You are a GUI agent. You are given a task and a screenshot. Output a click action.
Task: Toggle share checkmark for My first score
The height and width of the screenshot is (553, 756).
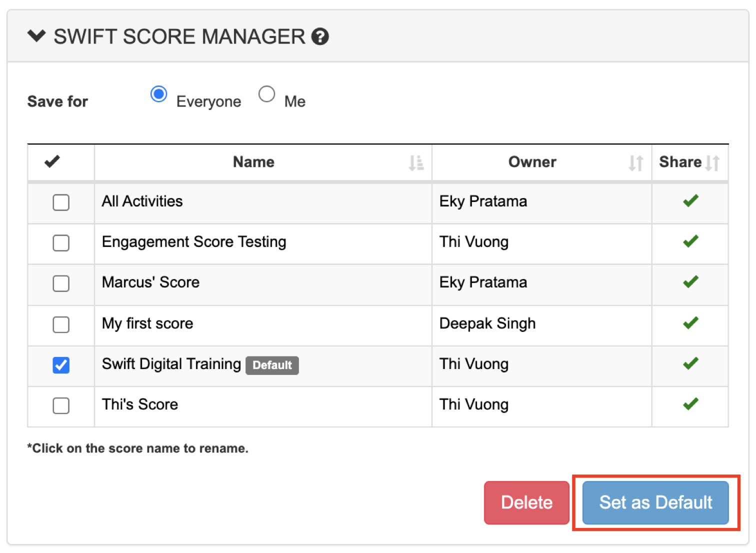[x=690, y=323]
